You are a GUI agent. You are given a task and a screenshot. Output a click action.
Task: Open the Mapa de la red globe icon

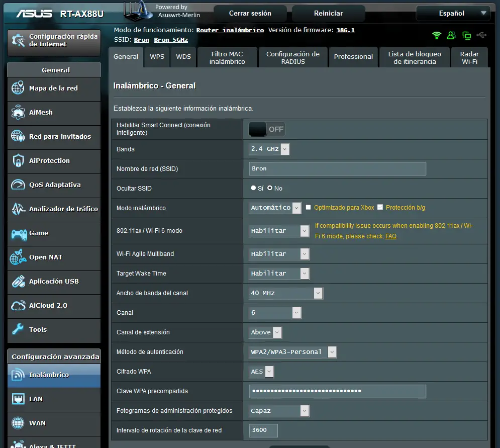click(x=18, y=88)
